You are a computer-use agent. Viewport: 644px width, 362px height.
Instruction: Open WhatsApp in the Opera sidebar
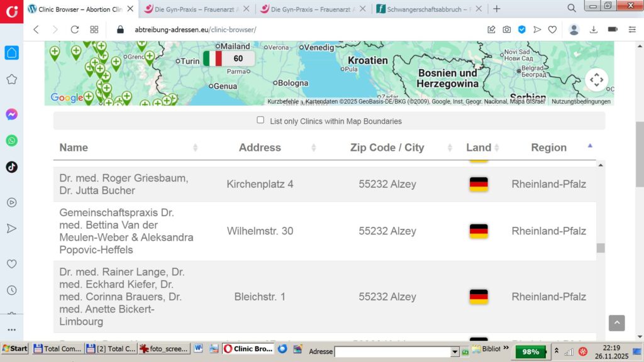11,141
